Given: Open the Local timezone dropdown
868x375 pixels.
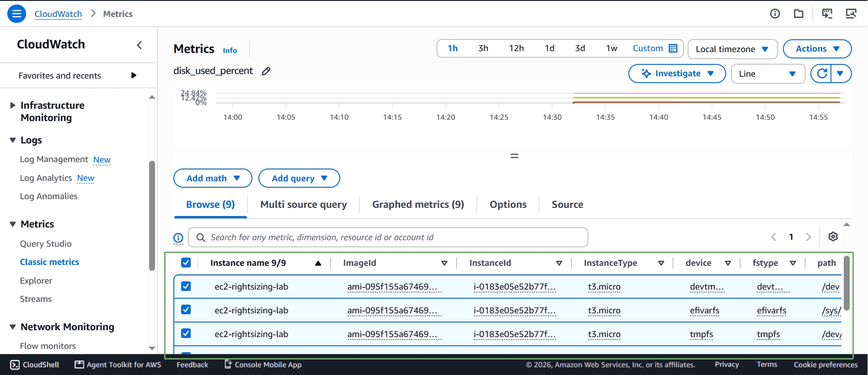Looking at the screenshot, I should 733,49.
